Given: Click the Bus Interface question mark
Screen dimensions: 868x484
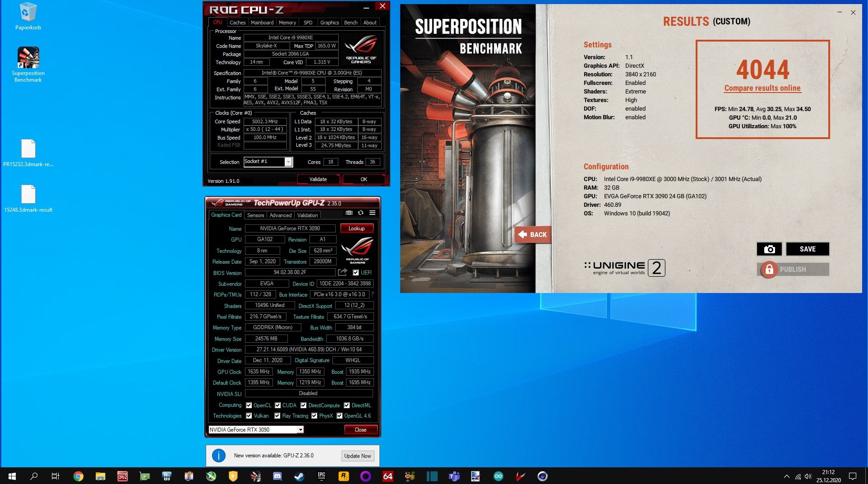Looking at the screenshot, I should coord(372,294).
